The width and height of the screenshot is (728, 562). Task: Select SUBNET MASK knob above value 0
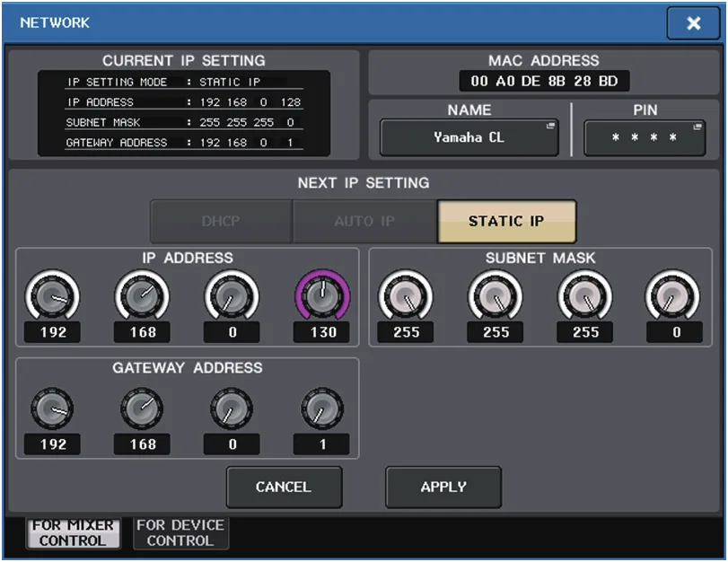(x=672, y=296)
